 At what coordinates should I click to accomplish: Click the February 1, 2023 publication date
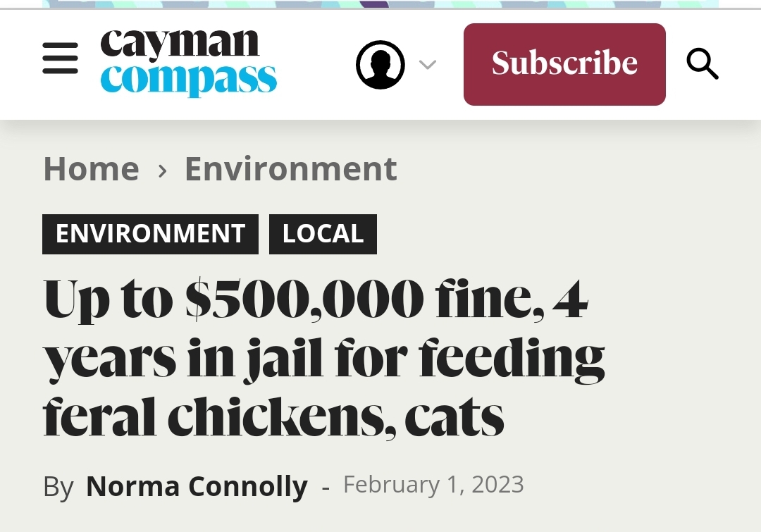pos(433,484)
